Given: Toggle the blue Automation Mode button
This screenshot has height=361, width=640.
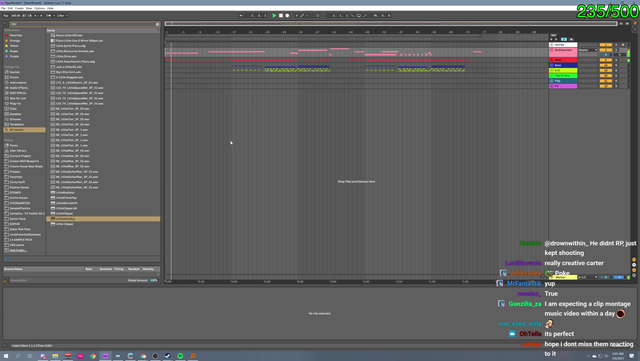Looking at the screenshot, I should click(564, 39).
